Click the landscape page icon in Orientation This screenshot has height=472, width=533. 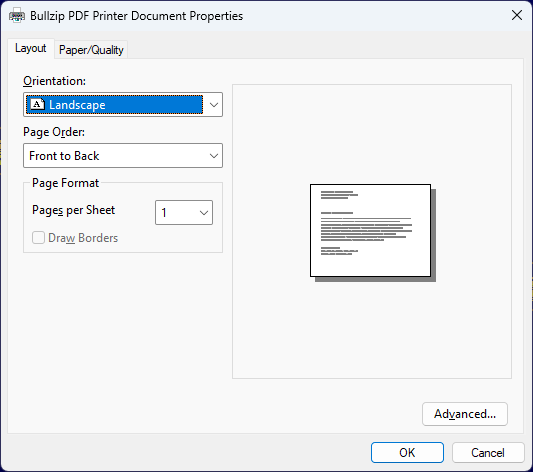[x=37, y=104]
